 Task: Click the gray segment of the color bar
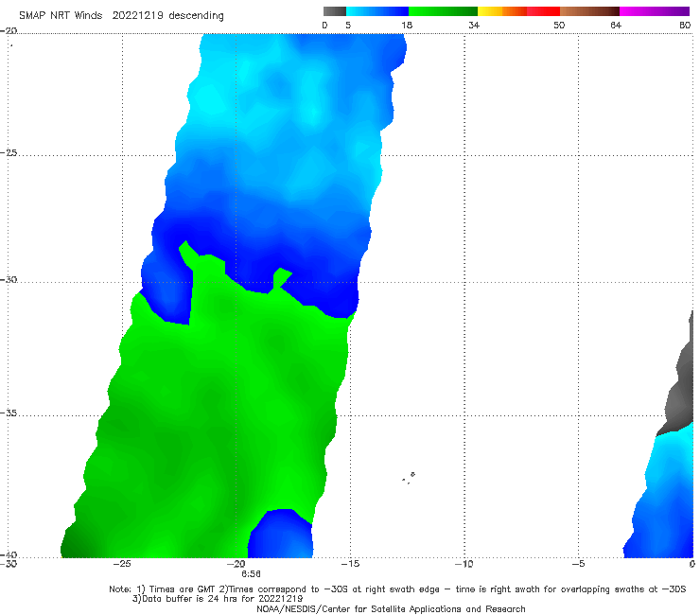tap(334, 11)
